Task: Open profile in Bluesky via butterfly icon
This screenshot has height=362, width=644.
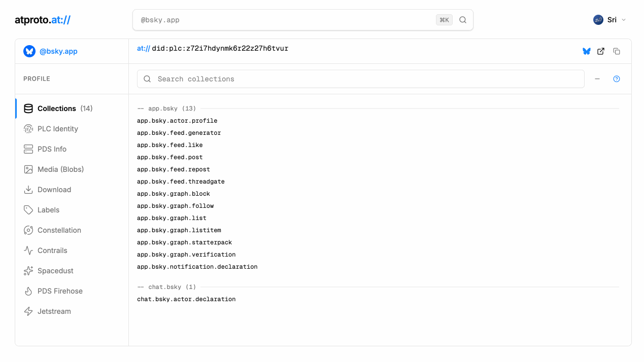Action: [x=587, y=51]
